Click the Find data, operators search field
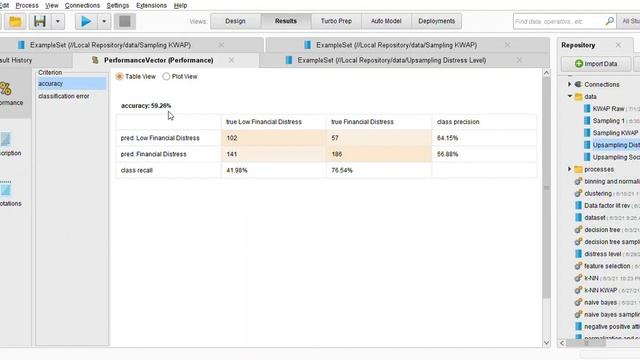This screenshot has height=360, width=640. (558, 21)
